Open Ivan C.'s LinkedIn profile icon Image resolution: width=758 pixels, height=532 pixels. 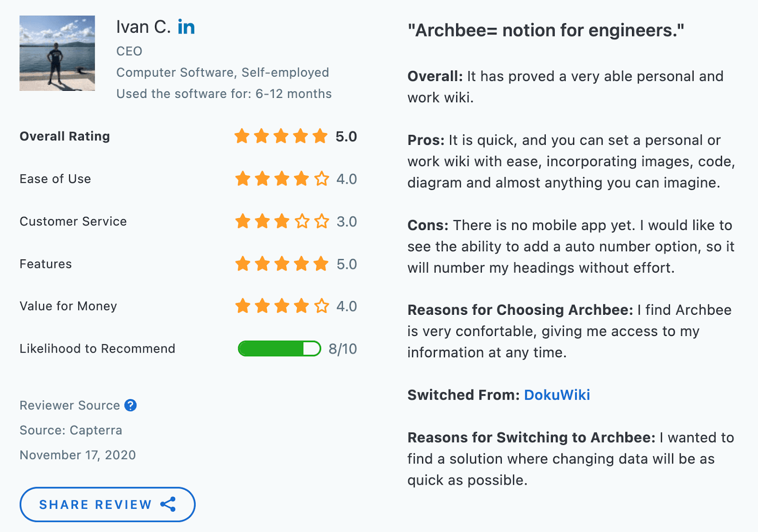[x=186, y=27]
